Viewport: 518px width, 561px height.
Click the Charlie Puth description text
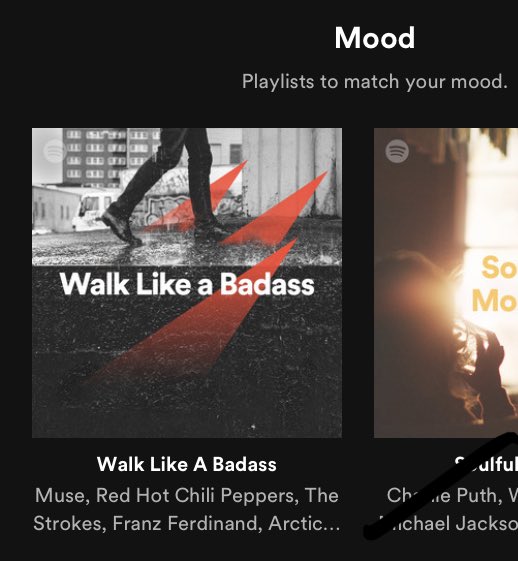452,496
